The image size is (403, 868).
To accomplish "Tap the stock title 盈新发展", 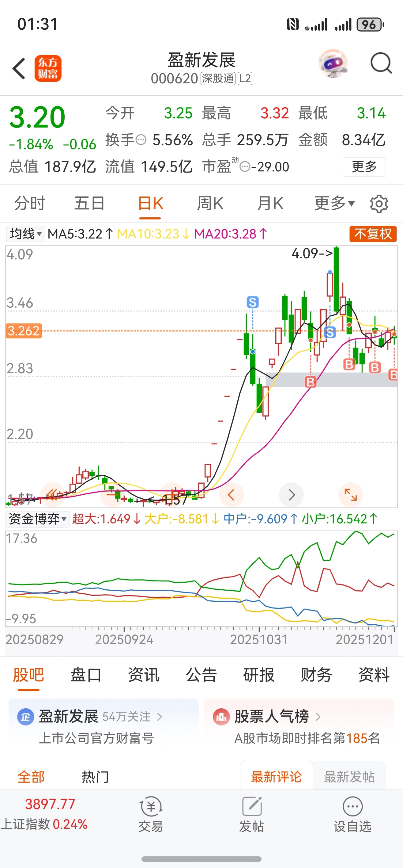I will coord(202,60).
